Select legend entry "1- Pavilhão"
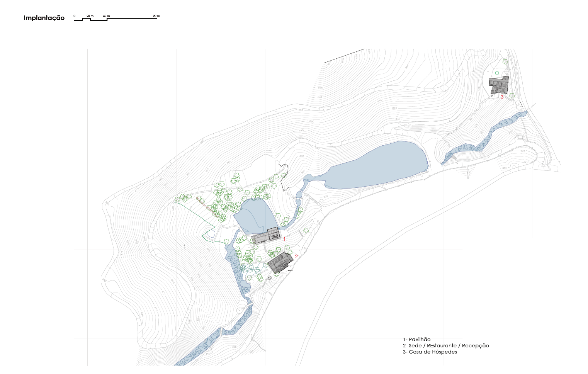The height and width of the screenshot is (374, 588). coord(416,340)
